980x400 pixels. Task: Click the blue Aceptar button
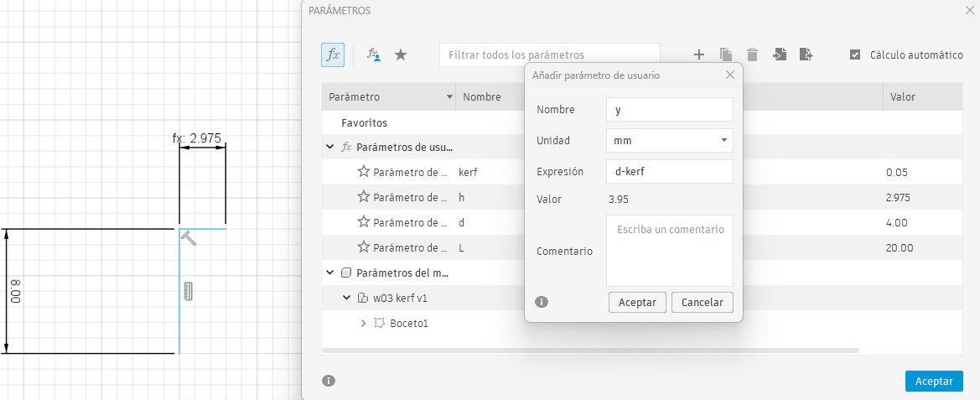[x=934, y=381]
